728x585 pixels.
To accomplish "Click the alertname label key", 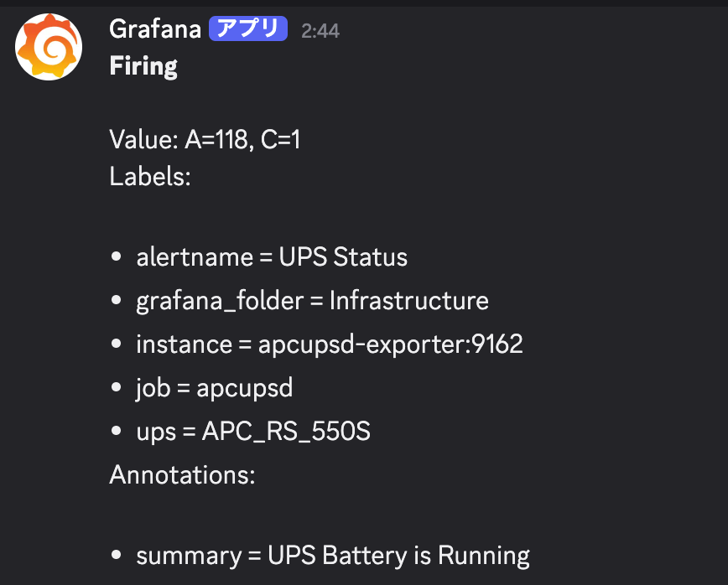I will click(194, 256).
